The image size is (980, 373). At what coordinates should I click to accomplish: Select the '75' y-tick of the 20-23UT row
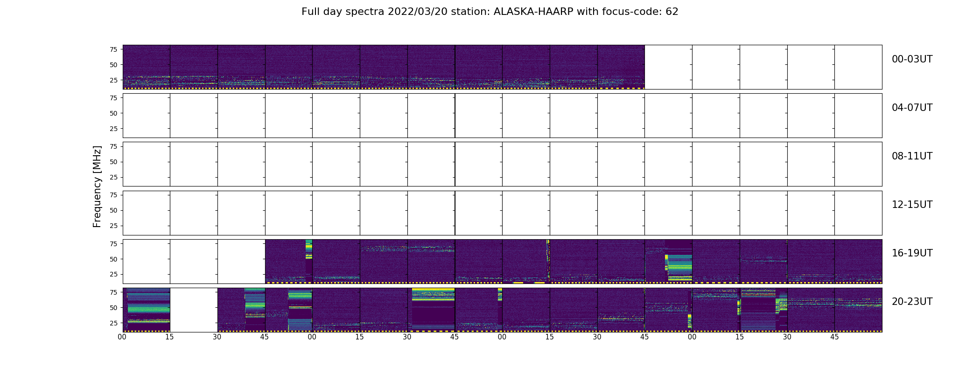pyautogui.click(x=113, y=292)
